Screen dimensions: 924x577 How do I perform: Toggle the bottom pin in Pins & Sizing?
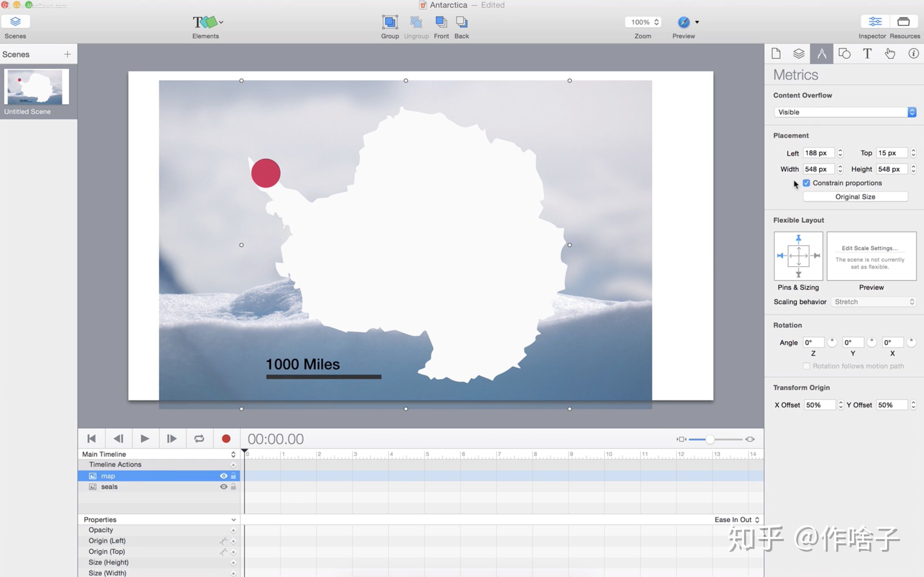click(x=798, y=273)
